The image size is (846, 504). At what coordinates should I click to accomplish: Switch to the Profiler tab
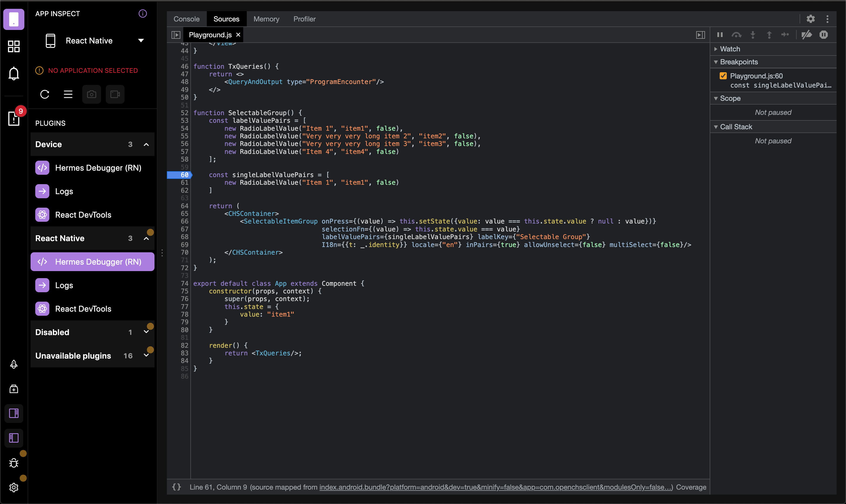304,19
